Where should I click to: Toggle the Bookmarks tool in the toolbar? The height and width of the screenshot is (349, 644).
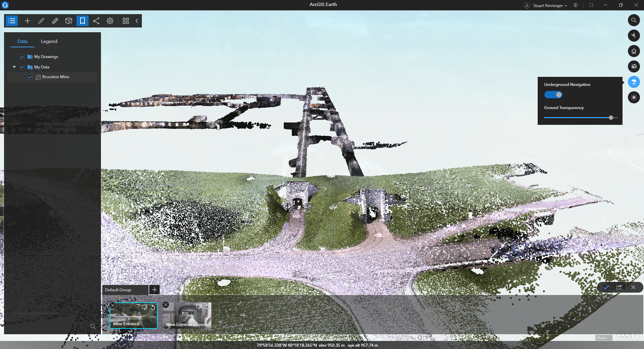click(83, 21)
